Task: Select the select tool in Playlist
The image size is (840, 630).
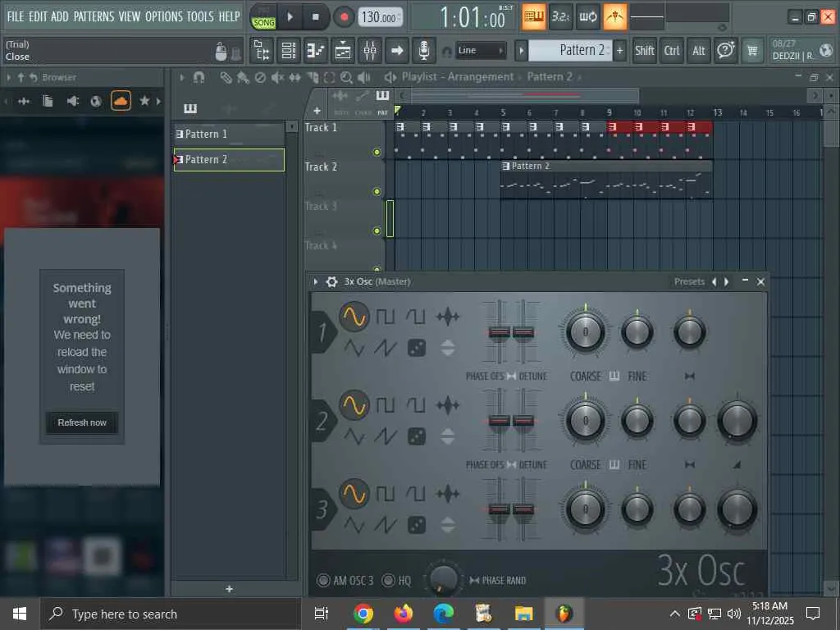Action: click(x=329, y=78)
